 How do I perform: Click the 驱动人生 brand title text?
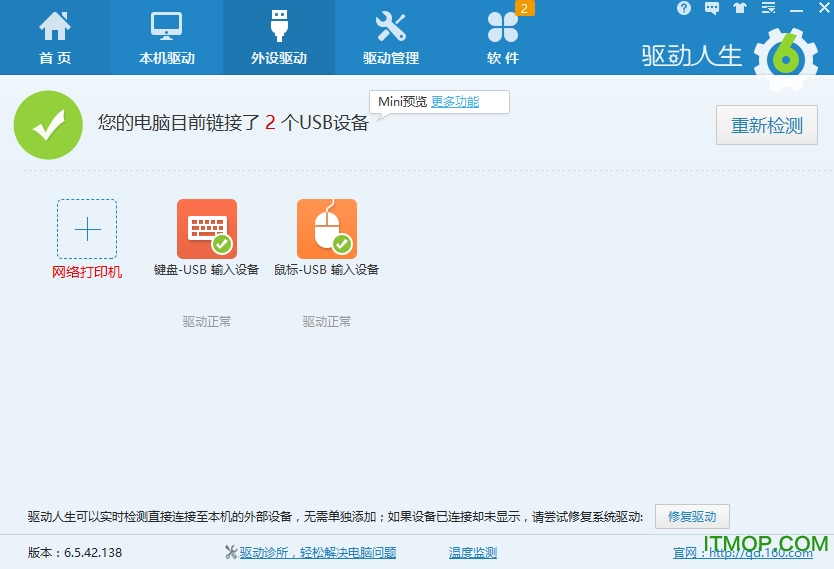(691, 56)
